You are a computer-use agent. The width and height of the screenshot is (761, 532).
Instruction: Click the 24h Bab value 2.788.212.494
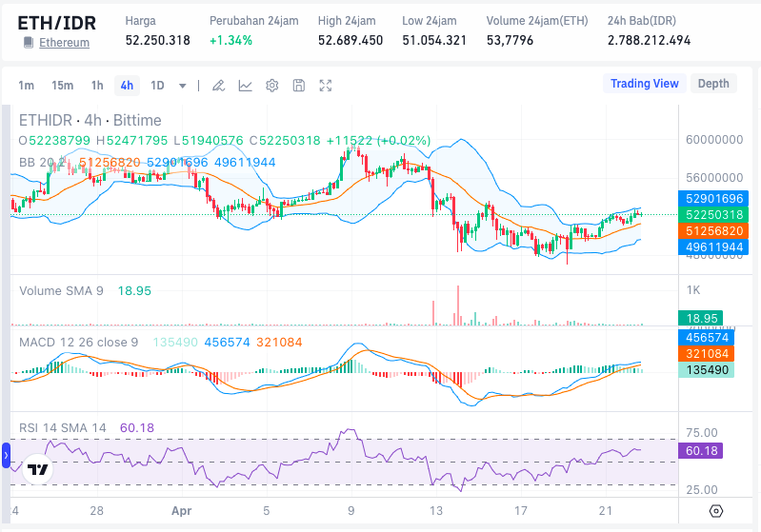coord(649,40)
